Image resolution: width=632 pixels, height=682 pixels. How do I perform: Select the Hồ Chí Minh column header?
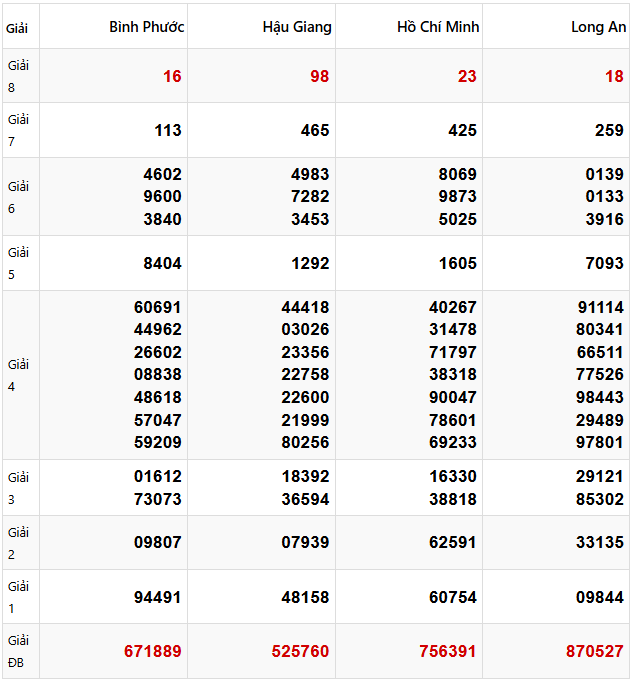point(438,27)
